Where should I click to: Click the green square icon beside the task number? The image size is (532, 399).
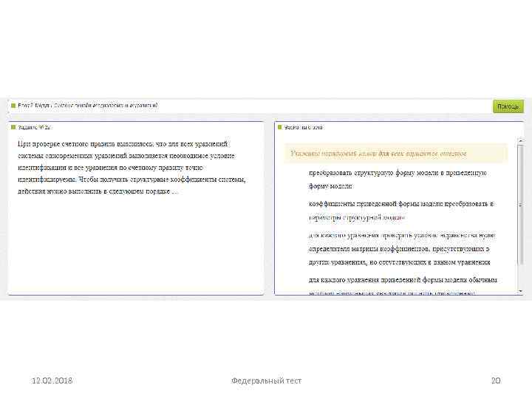tap(13, 127)
